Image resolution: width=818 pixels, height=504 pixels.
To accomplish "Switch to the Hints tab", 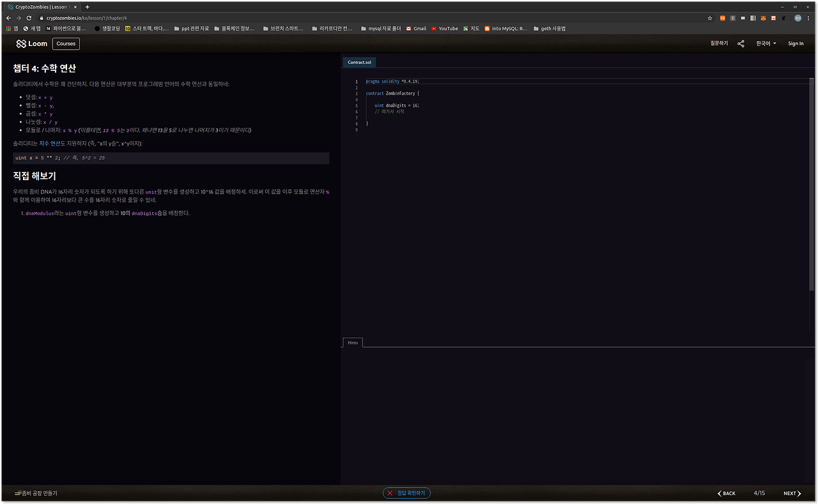I will coord(353,343).
